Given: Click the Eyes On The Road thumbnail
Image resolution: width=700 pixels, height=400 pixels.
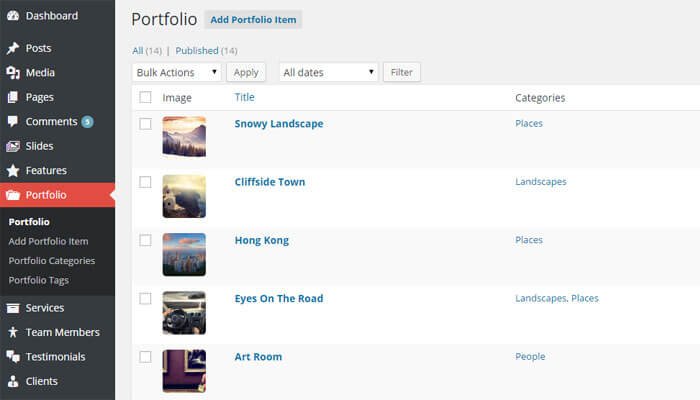Looking at the screenshot, I should 184,312.
